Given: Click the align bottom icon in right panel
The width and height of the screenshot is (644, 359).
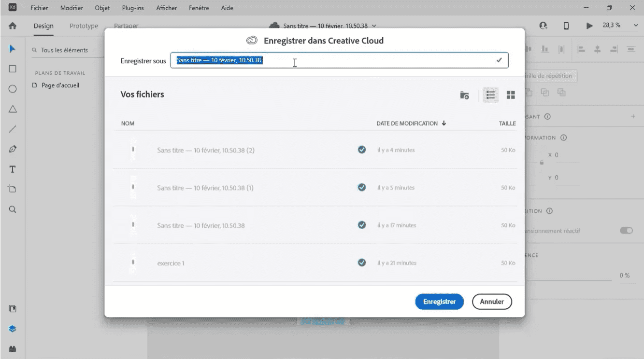Looking at the screenshot, I should (x=545, y=49).
